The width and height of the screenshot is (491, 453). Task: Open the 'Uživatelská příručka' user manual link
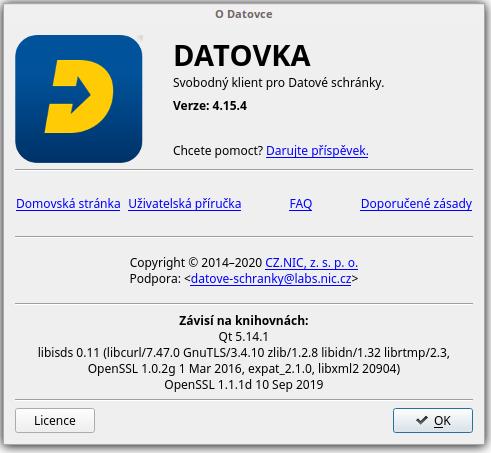coord(185,203)
